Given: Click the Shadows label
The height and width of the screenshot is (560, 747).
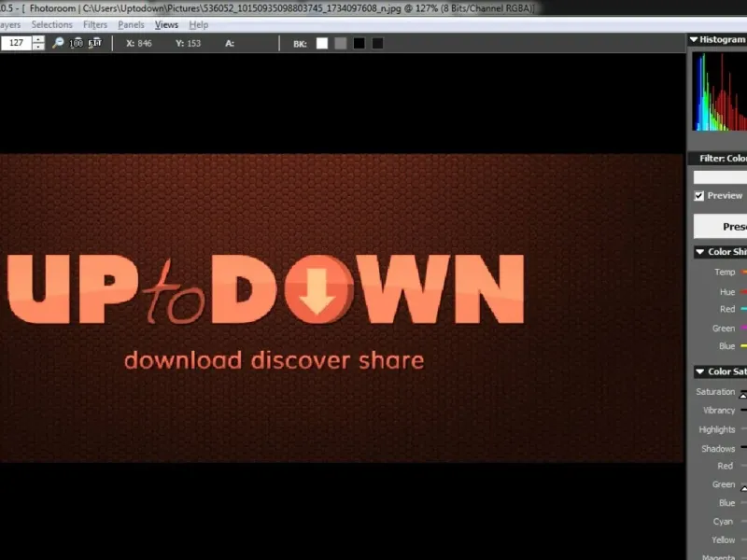Looking at the screenshot, I should (718, 449).
